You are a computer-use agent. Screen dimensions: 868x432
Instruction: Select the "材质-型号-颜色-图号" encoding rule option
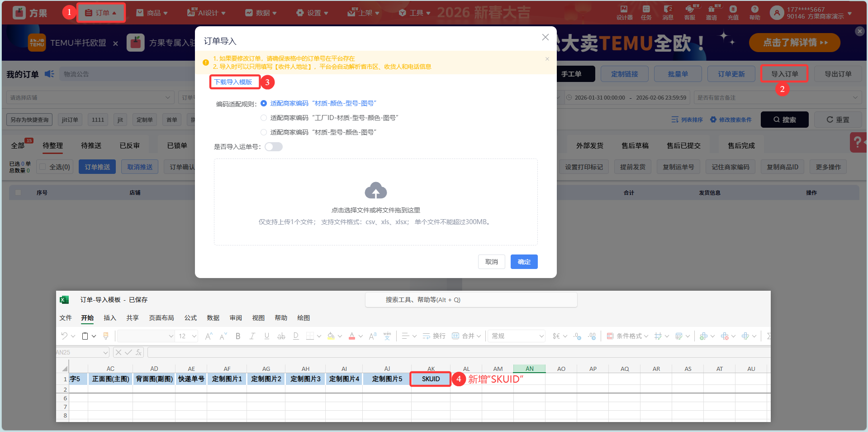coord(264,132)
